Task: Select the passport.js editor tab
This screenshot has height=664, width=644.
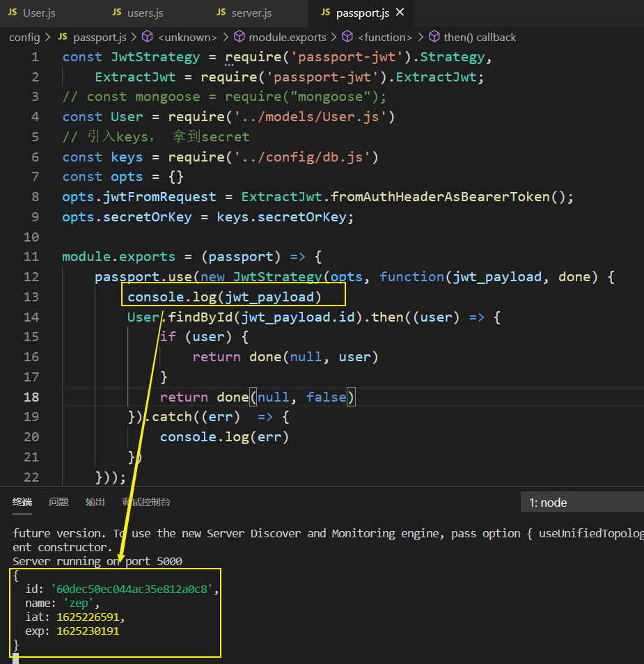Action: coord(362,13)
